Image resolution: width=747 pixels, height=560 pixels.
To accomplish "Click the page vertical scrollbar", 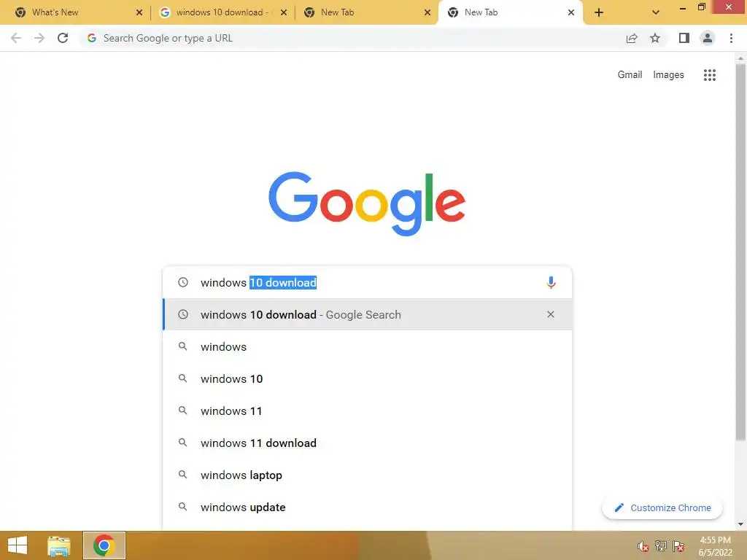I will tap(740, 252).
